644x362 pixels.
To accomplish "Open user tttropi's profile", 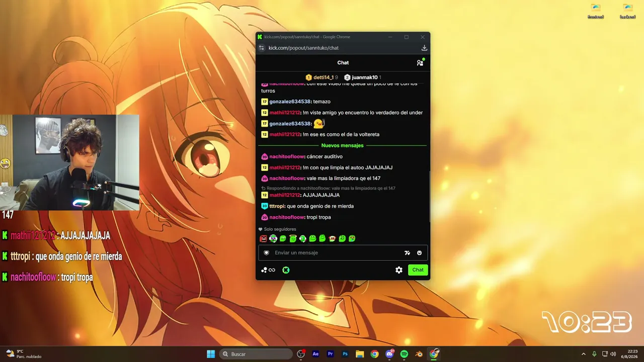I will coord(277,206).
